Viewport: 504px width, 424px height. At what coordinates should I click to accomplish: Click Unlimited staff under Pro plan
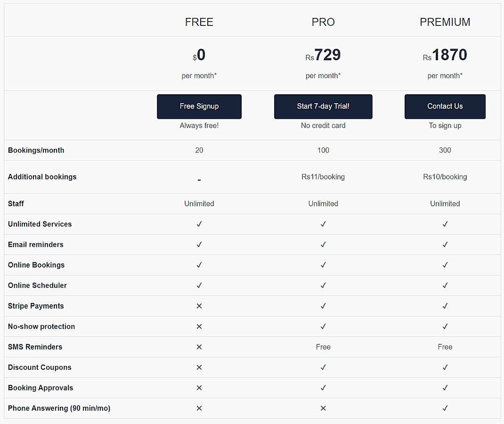pyautogui.click(x=323, y=204)
